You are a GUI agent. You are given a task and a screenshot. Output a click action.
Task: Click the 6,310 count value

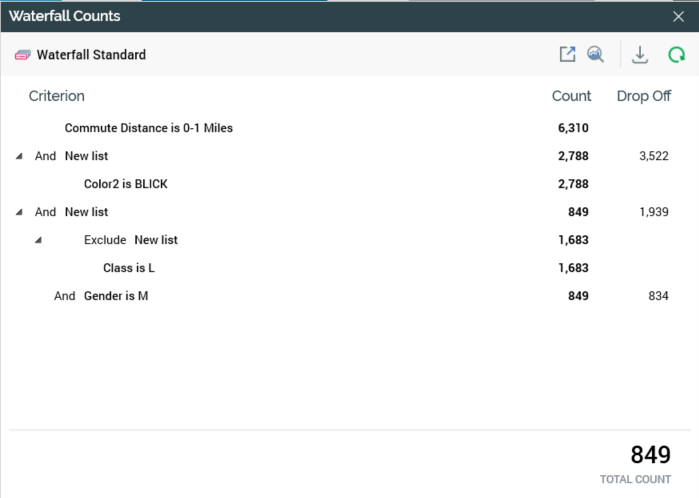click(x=573, y=128)
